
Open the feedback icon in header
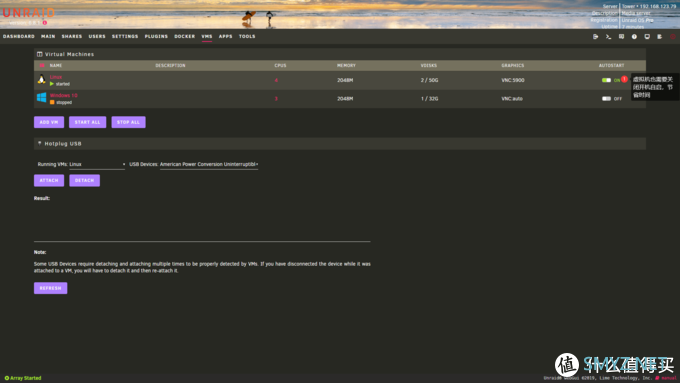(621, 37)
